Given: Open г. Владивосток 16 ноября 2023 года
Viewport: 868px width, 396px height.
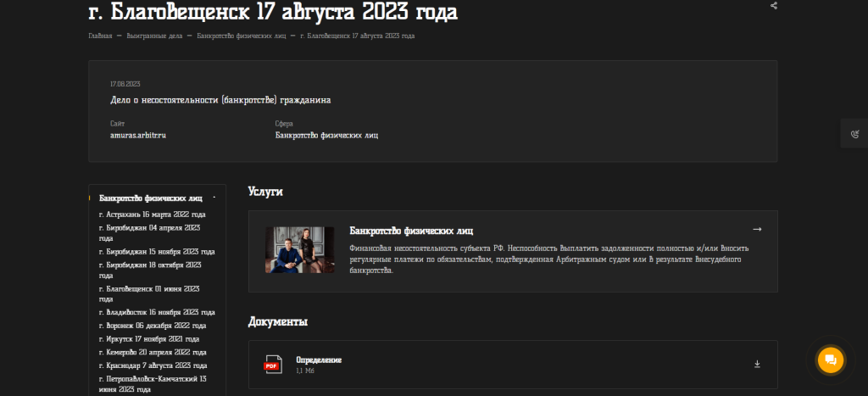Looking at the screenshot, I should tap(153, 312).
